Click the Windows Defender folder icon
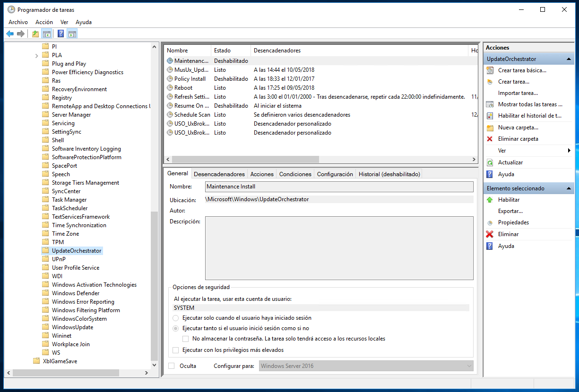The width and height of the screenshot is (579, 392). click(x=45, y=293)
